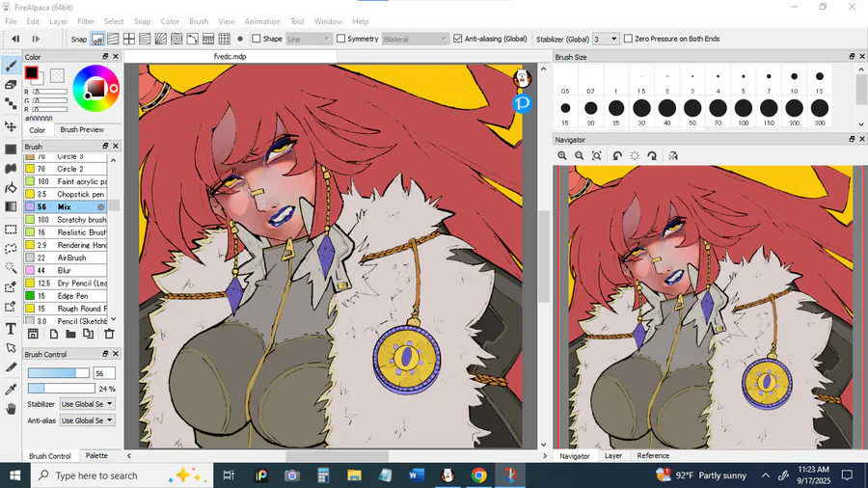Image resolution: width=868 pixels, height=488 pixels.
Task: Select the Blur brush
Action: pyautogui.click(x=66, y=271)
